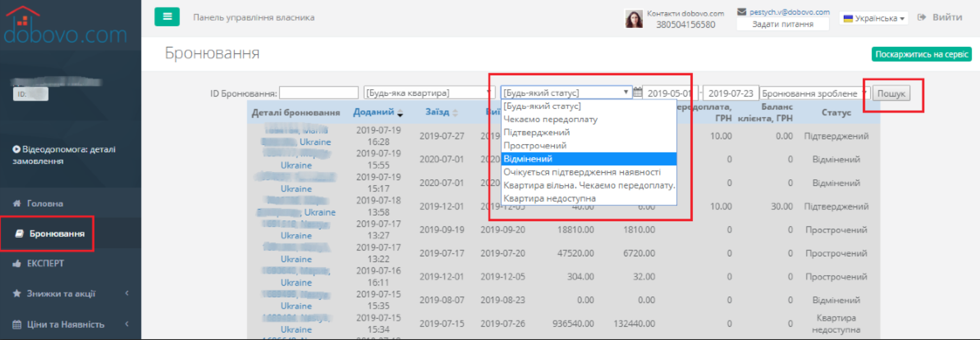This screenshot has width=980, height=340.
Task: Click the book icon beside 'Бронювання'
Action: coord(19,233)
